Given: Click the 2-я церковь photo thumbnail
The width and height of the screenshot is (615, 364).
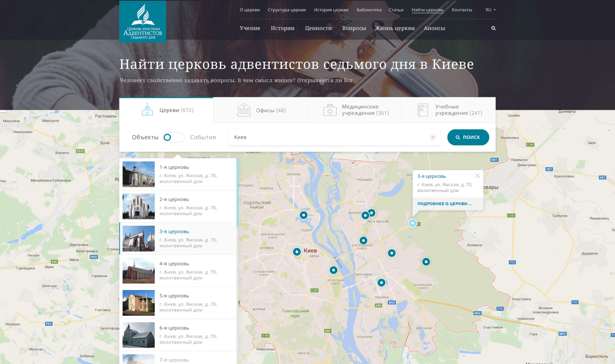Looking at the screenshot, I should pyautogui.click(x=139, y=206).
